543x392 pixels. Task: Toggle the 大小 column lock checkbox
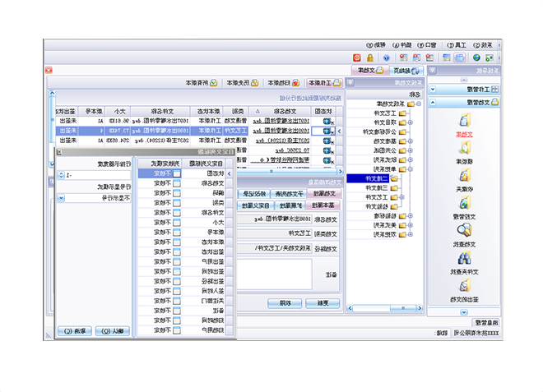point(177,222)
